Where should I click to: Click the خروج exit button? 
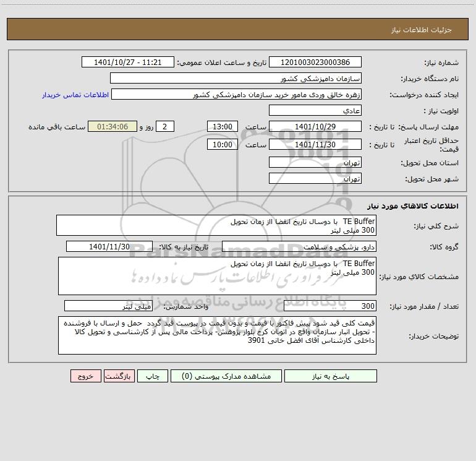pyautogui.click(x=85, y=376)
